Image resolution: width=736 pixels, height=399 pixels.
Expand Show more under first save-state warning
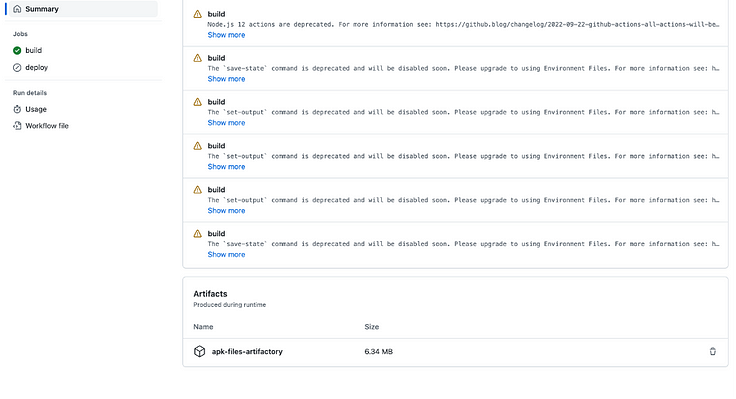226,79
